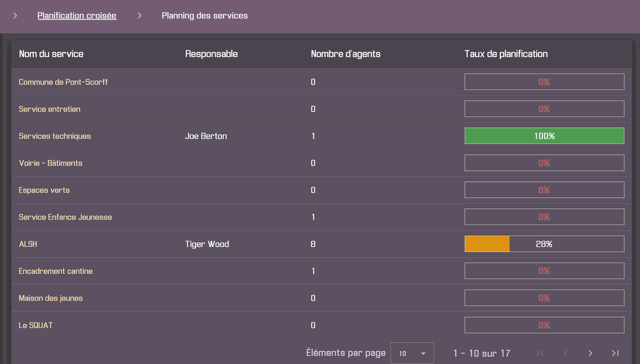Open the Encadrement cantine service
Screen dimensions: 640x364
tap(55, 271)
